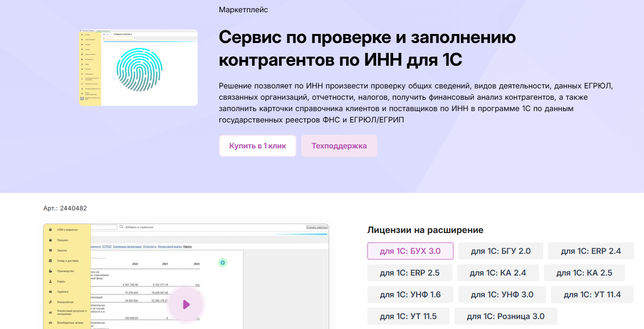Select license для 1С: УНФ 3.0
The image size is (644, 329).
click(502, 294)
